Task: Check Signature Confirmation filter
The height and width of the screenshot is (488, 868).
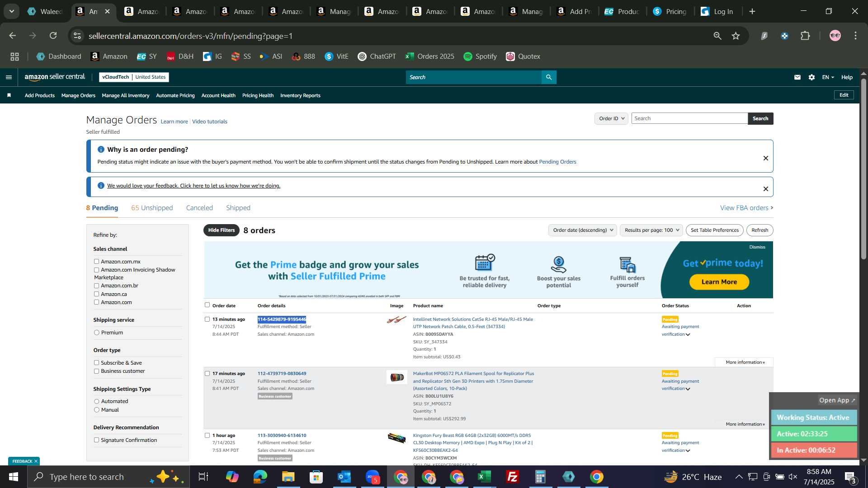Action: pyautogui.click(x=96, y=440)
